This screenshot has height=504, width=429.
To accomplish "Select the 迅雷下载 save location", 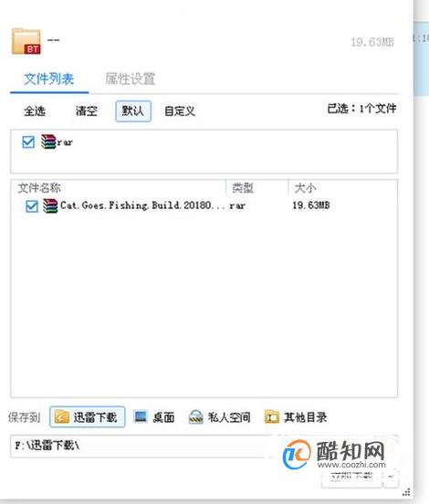I will pos(87,417).
